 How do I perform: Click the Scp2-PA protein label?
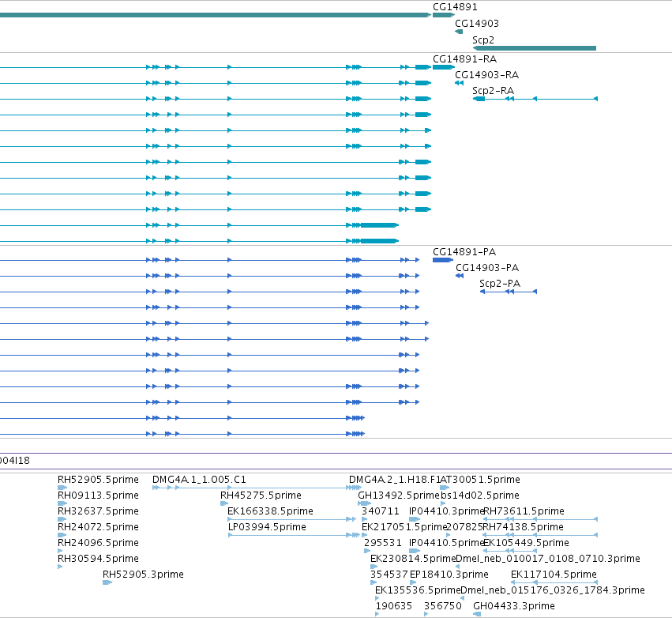pyautogui.click(x=500, y=284)
